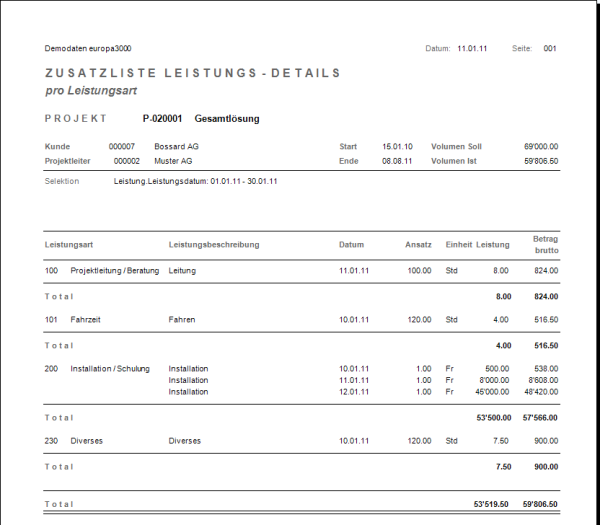This screenshot has height=525, width=600.
Task: Click the 'Datum' column header
Action: tap(351, 245)
